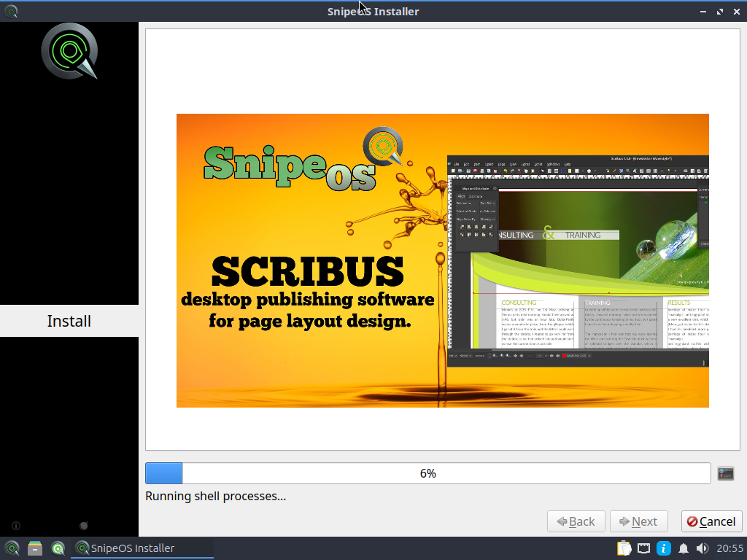
Task: Click the Next button
Action: pyautogui.click(x=639, y=521)
